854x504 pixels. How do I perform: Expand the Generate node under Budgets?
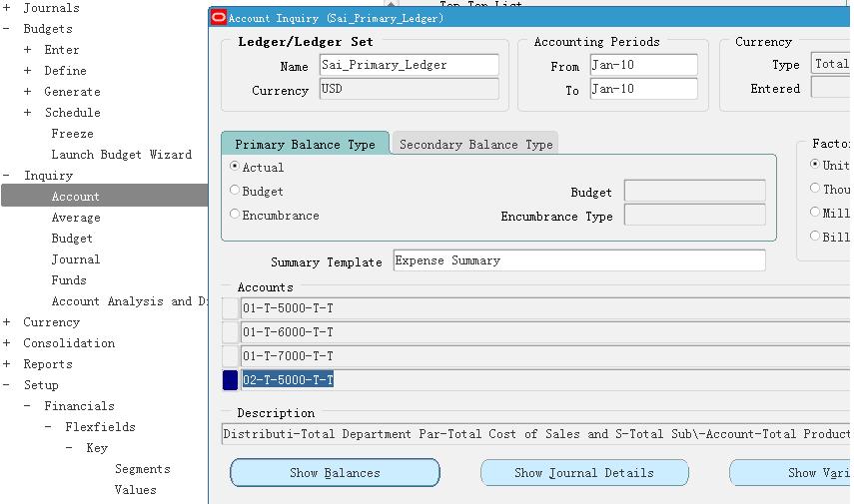coord(27,92)
